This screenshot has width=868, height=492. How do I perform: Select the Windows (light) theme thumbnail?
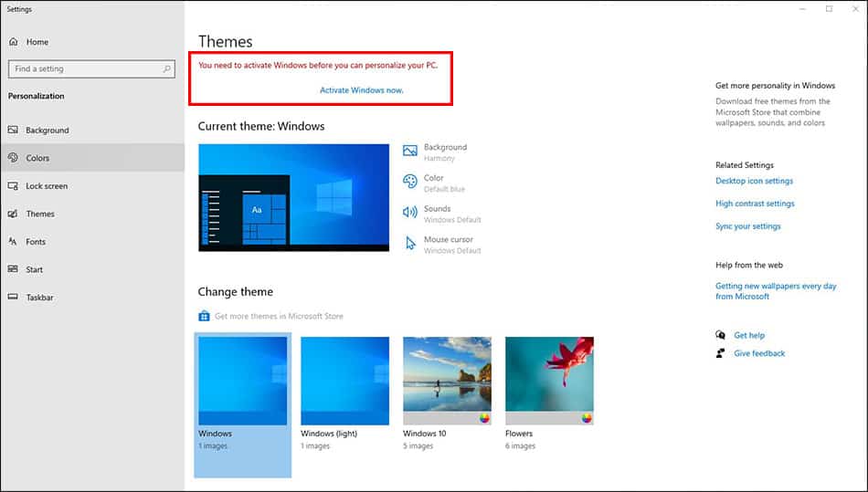tap(344, 380)
